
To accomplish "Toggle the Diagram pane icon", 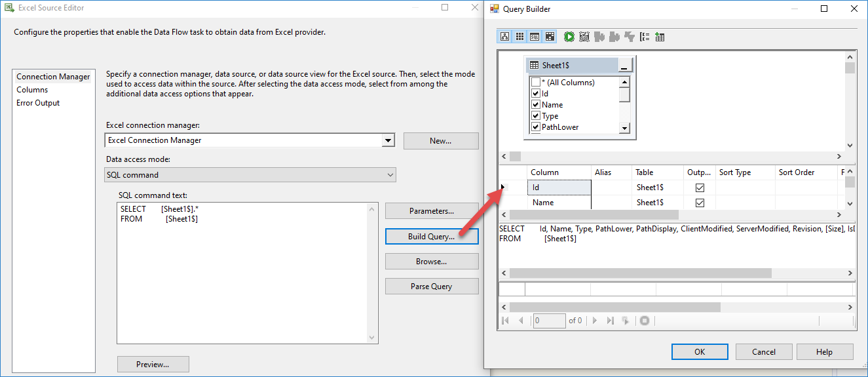I will [x=504, y=37].
